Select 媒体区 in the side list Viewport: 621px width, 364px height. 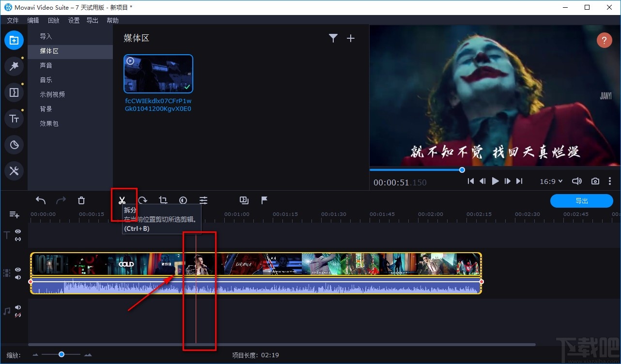70,51
